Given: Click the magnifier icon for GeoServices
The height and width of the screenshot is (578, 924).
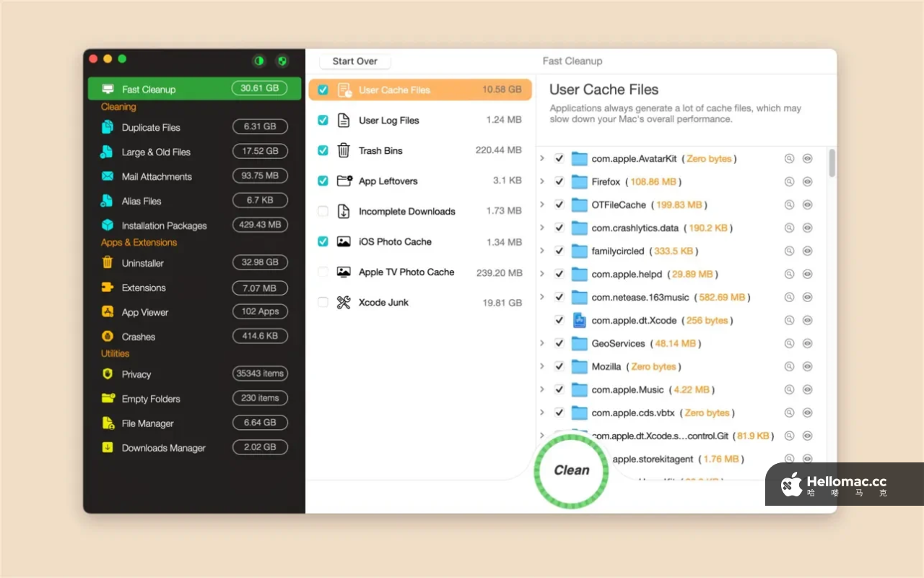Looking at the screenshot, I should (789, 344).
